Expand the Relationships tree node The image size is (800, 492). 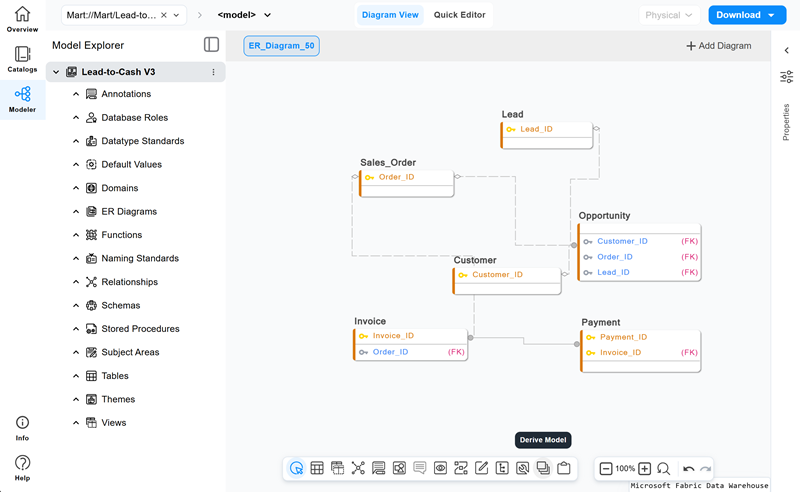(x=76, y=282)
